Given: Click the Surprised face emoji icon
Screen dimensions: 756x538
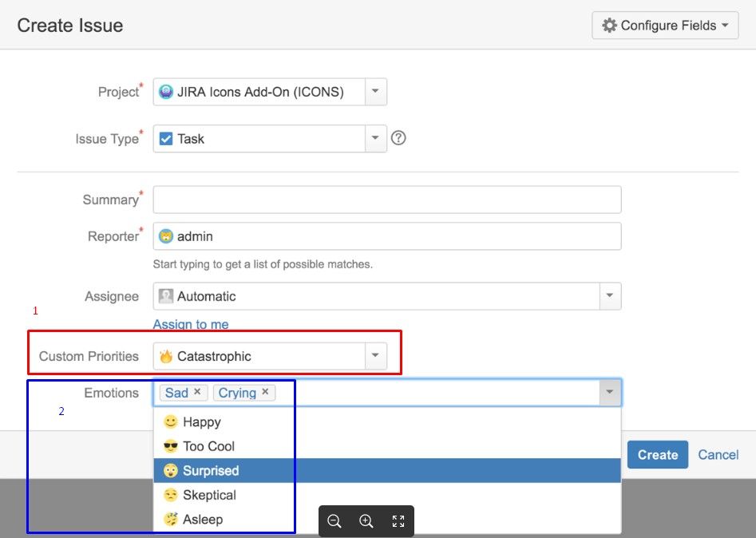Looking at the screenshot, I should 171,470.
